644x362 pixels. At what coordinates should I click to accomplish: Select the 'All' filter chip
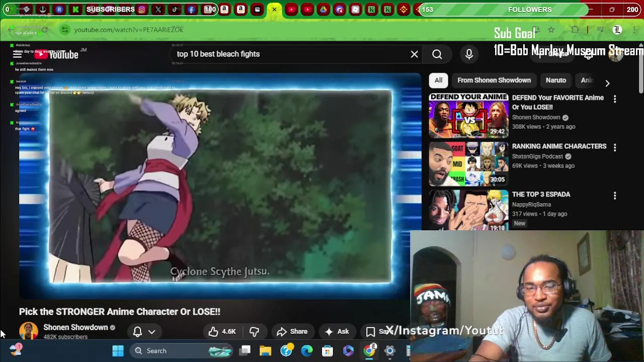click(438, 80)
